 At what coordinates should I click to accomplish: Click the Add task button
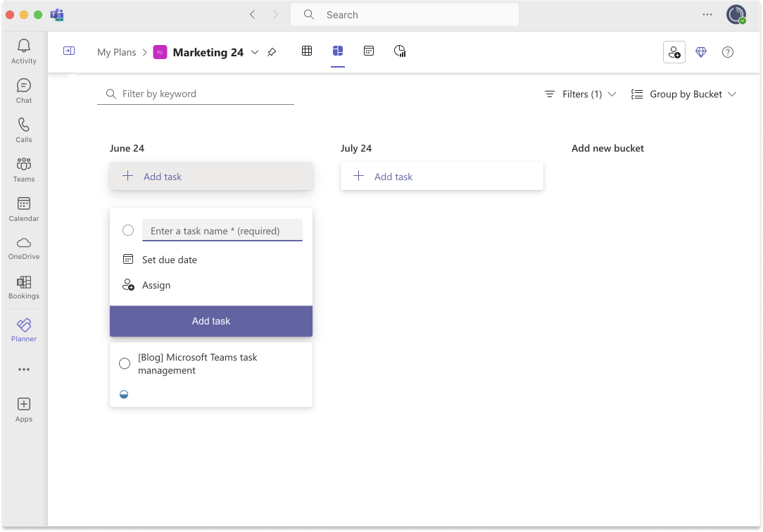(210, 321)
